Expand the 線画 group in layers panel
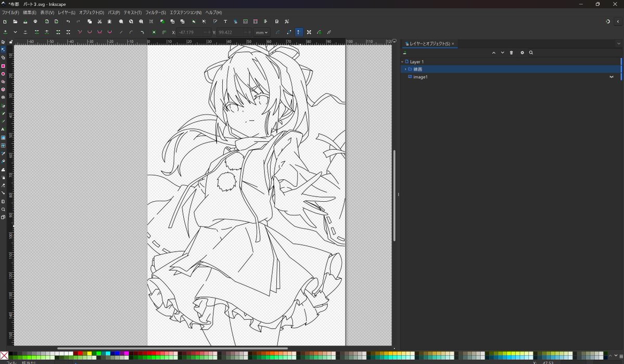This screenshot has width=624, height=364. click(x=405, y=69)
